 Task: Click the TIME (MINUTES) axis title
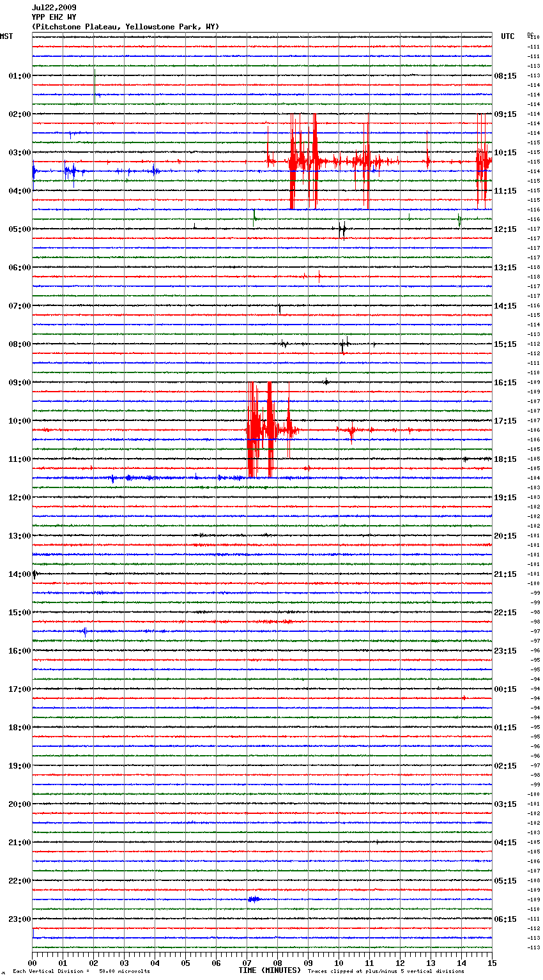tap(270, 970)
